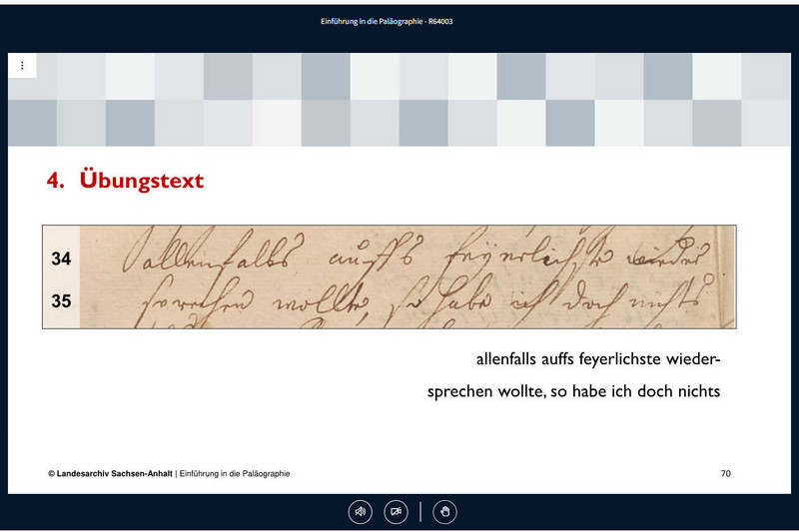Viewport: 799px width, 532px height.
Task: Click the pixelated banner at slide top
Action: (x=399, y=100)
